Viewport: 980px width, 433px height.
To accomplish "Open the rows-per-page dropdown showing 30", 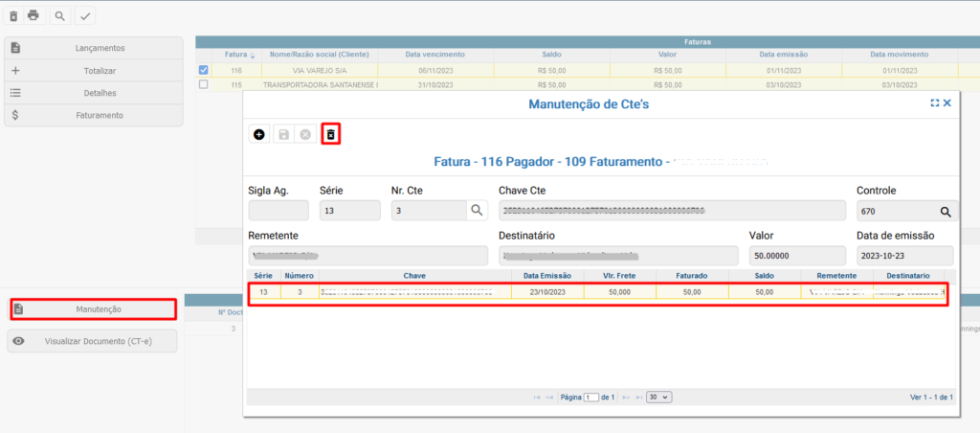I will tap(658, 397).
